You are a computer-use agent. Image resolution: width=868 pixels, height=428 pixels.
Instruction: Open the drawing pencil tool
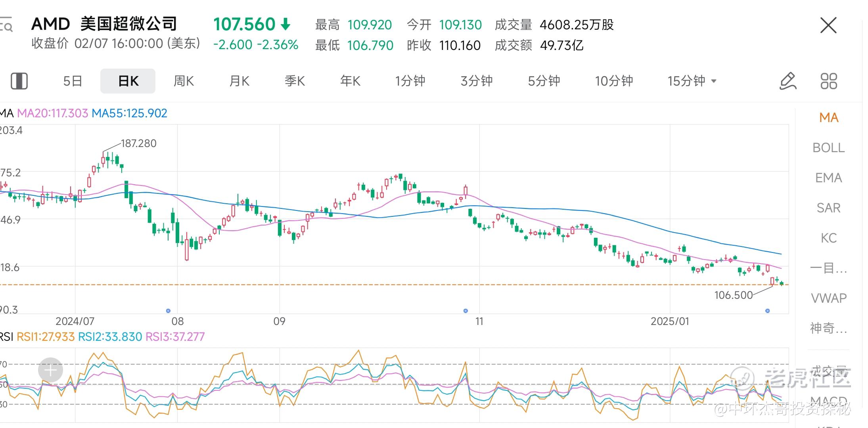pyautogui.click(x=788, y=81)
